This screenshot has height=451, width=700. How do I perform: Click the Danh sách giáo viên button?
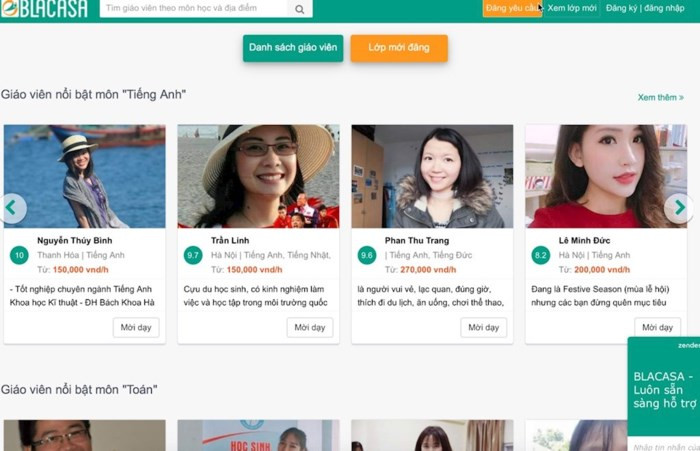click(x=293, y=48)
